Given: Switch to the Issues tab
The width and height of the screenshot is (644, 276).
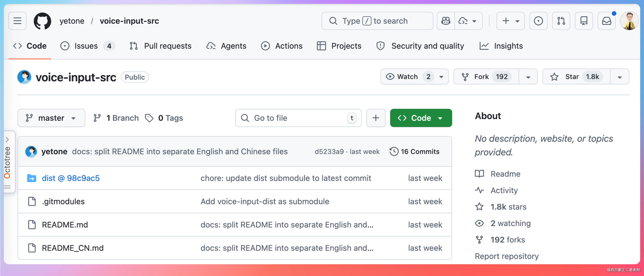Looking at the screenshot, I should tap(86, 46).
